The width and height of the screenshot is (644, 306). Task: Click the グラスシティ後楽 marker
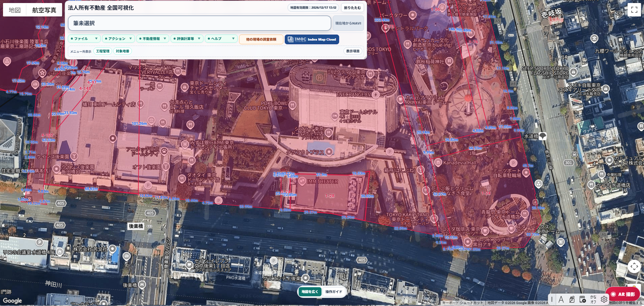305,278
